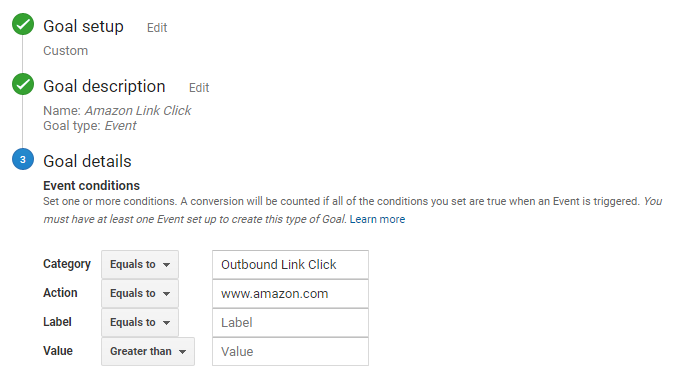The height and width of the screenshot is (380, 684).
Task: Edit the Goal setup section
Action: tap(157, 28)
